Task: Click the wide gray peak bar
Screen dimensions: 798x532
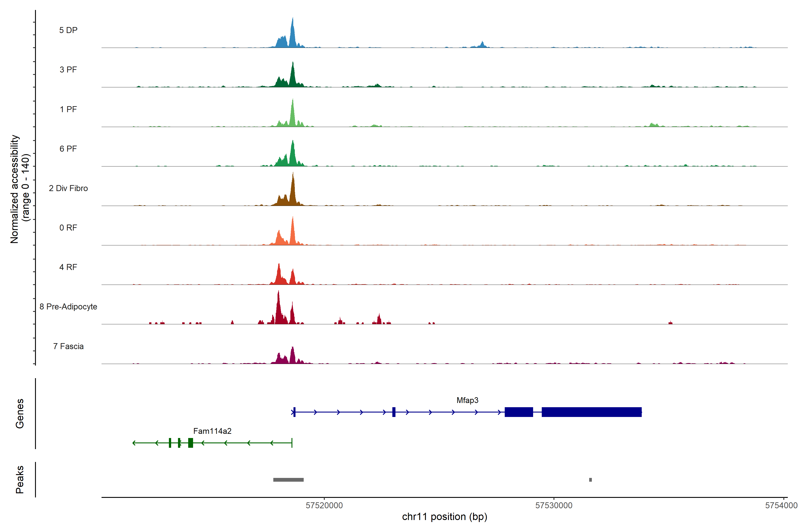Action: [288, 480]
